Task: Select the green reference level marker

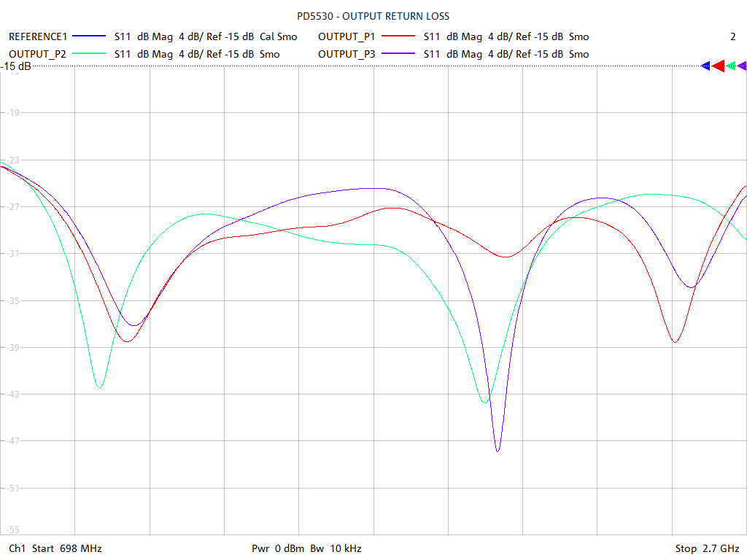Action: tap(731, 66)
